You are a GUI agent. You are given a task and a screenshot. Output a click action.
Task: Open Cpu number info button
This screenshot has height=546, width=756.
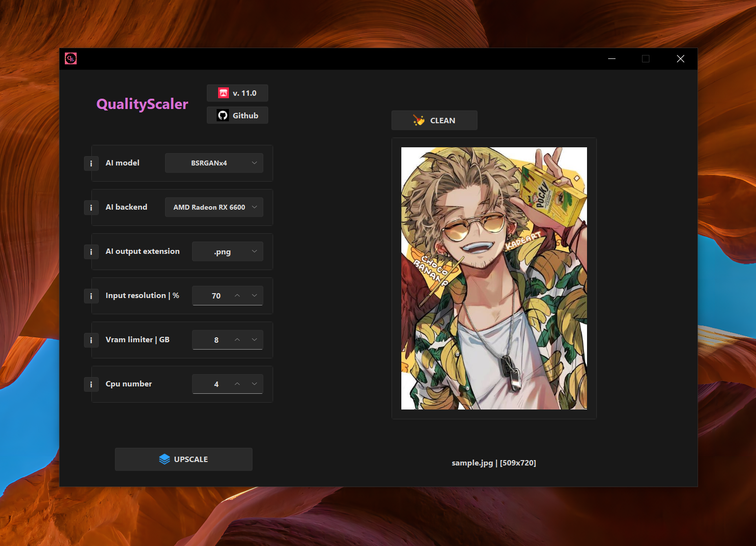pyautogui.click(x=91, y=384)
